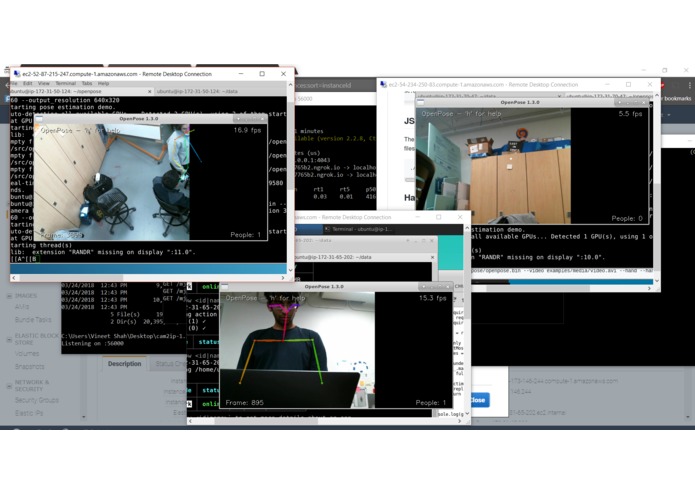Screen dimensions: 695x494
Task: Click the scroll-right arrow in ec2-52-87 Remote Desktop window
Action: point(283,278)
